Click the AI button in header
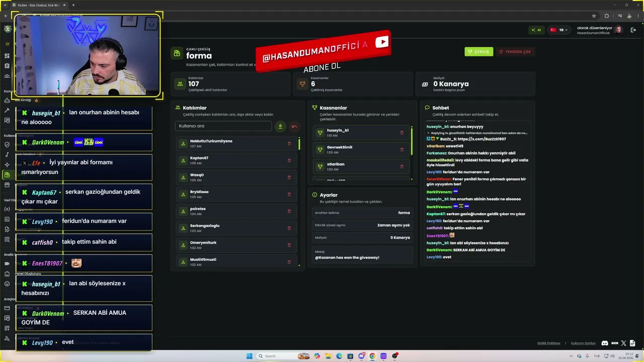This screenshot has width=644, height=362. [536, 30]
